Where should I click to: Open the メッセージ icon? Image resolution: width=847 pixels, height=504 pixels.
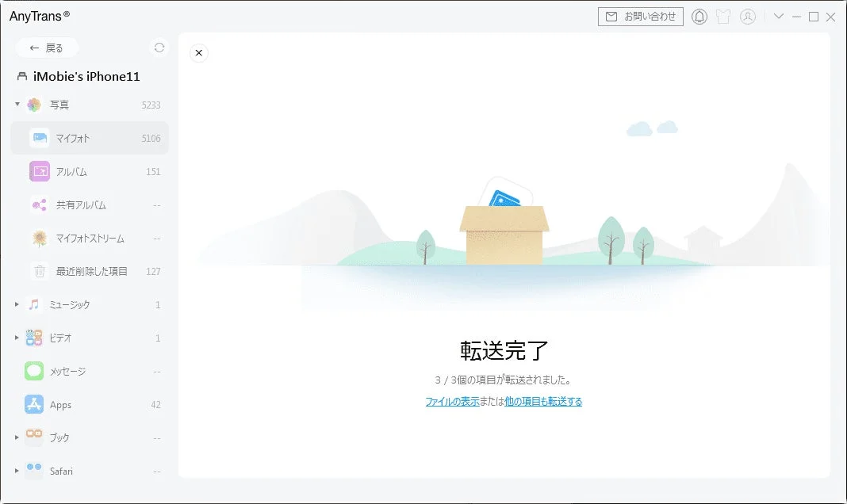tap(35, 371)
